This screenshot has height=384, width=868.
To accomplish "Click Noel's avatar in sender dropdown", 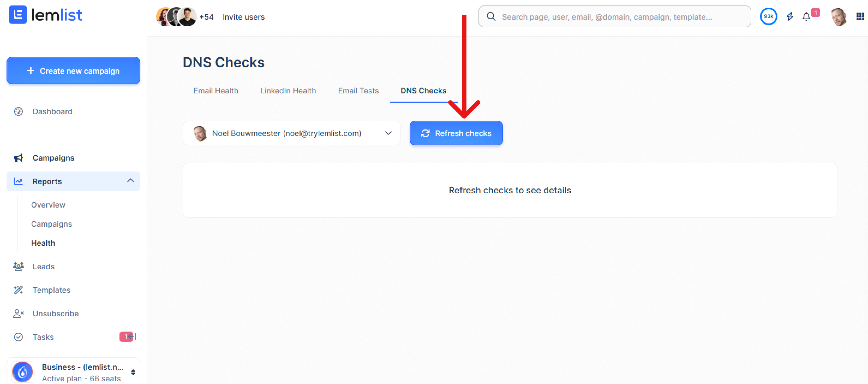I will pyautogui.click(x=200, y=133).
